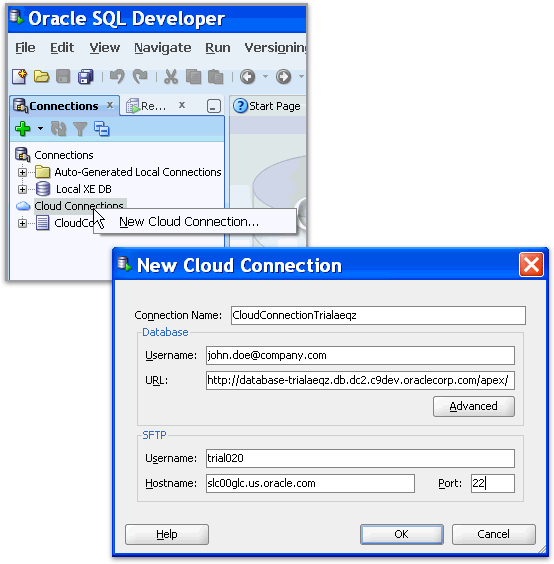This screenshot has width=554, height=564.
Task: Click the New file toolbar icon
Action: point(19,77)
